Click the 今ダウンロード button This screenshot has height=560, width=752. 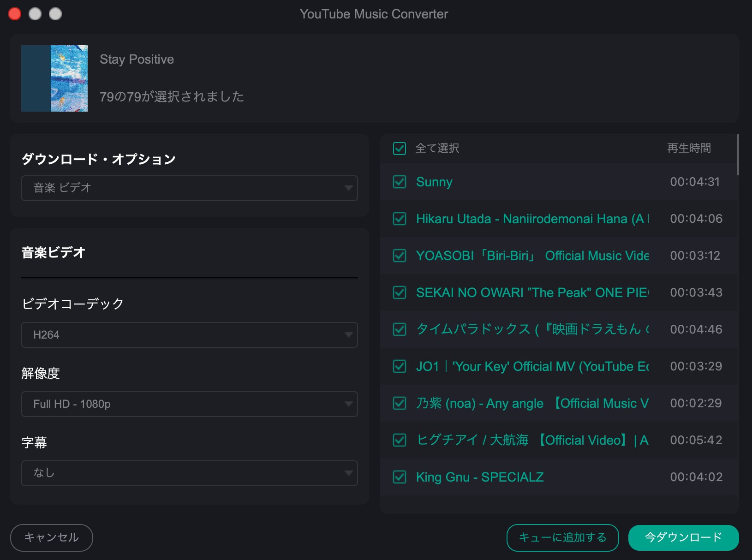(684, 538)
